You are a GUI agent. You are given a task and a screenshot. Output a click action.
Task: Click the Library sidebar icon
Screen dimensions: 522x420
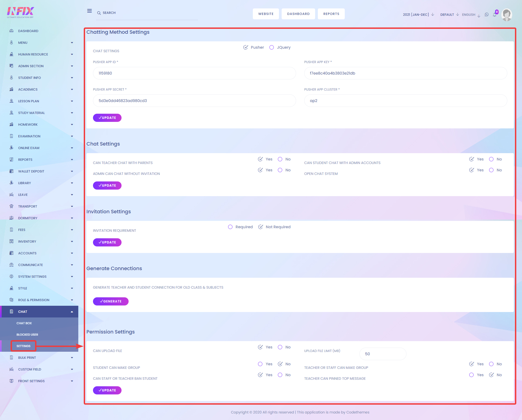click(x=11, y=183)
